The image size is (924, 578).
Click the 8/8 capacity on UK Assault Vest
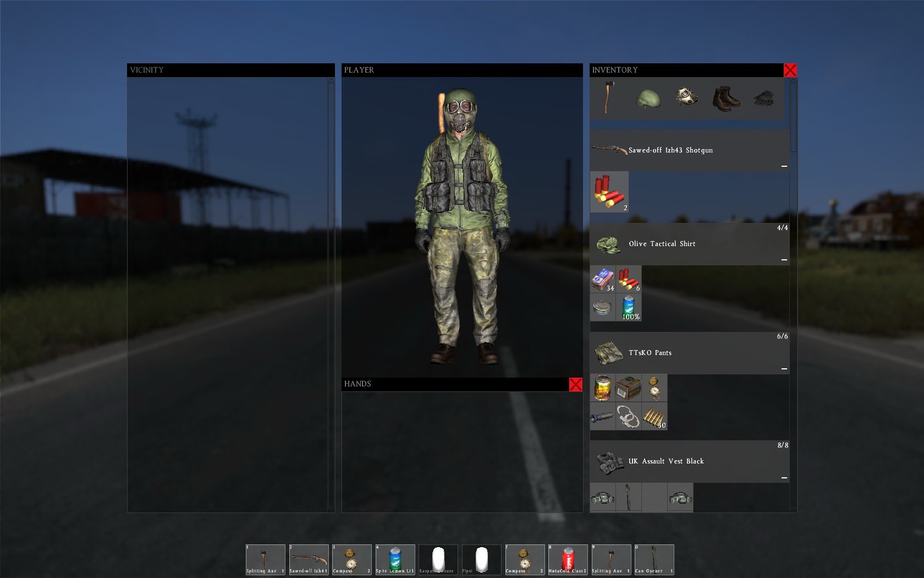click(x=782, y=445)
